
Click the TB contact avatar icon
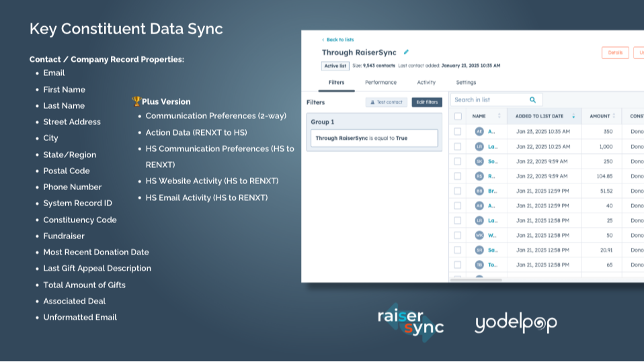tap(479, 265)
